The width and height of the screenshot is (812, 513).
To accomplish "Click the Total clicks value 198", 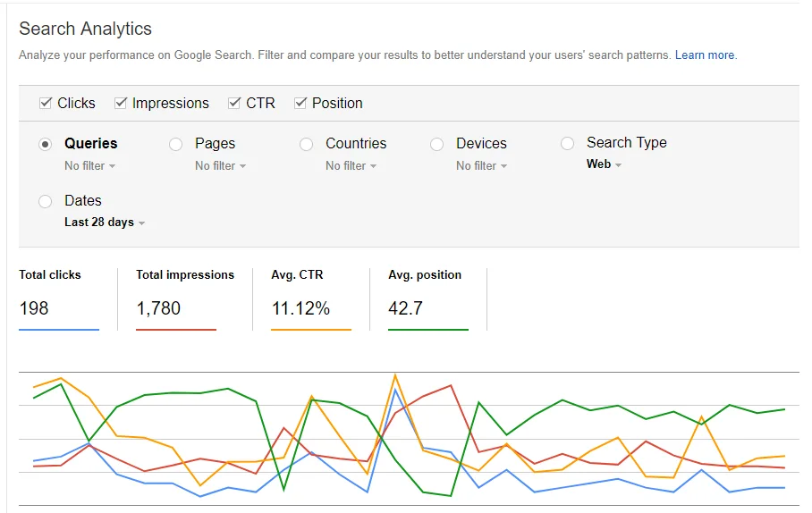I will tap(34, 308).
